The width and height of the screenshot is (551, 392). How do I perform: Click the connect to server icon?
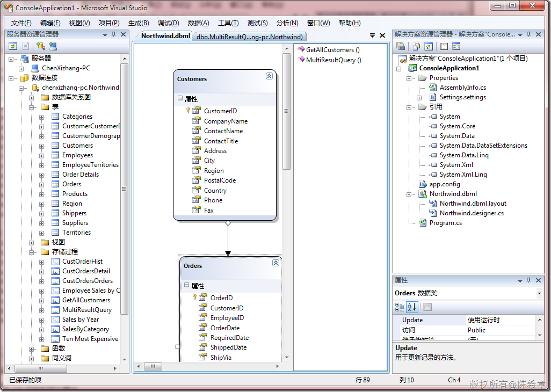pos(53,46)
